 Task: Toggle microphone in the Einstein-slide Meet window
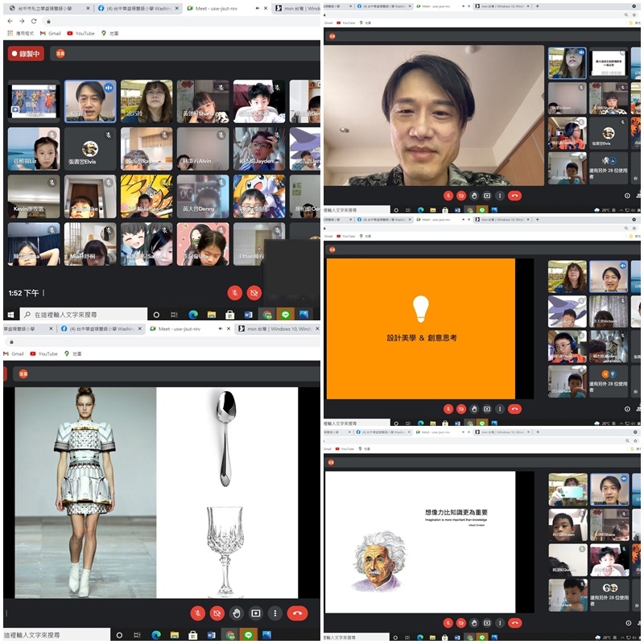click(x=448, y=622)
